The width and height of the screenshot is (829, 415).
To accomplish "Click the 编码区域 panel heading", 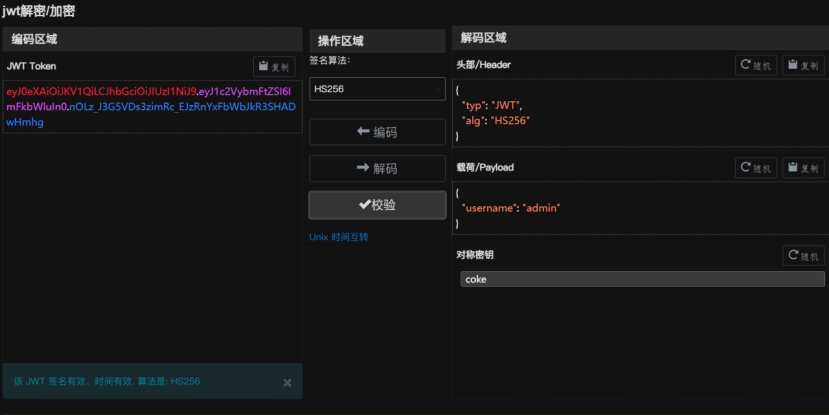I will (34, 39).
